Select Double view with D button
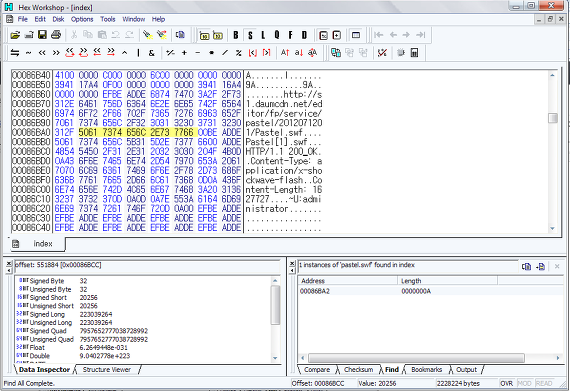The width and height of the screenshot is (570, 391). (304, 35)
